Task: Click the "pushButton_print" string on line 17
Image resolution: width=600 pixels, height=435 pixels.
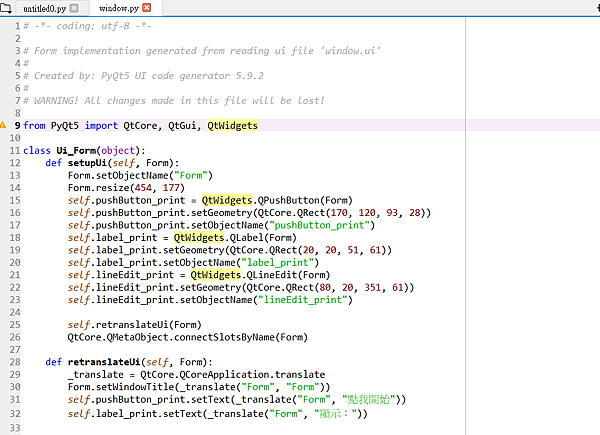Action: pos(320,225)
